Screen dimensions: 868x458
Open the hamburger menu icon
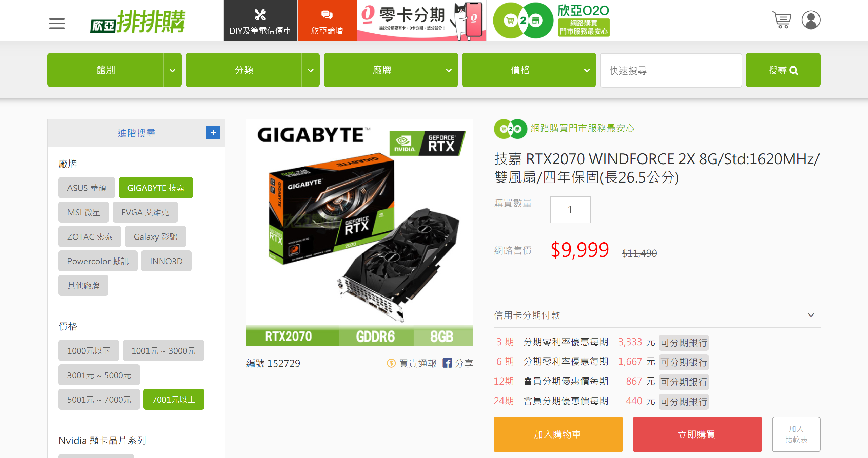tap(57, 24)
